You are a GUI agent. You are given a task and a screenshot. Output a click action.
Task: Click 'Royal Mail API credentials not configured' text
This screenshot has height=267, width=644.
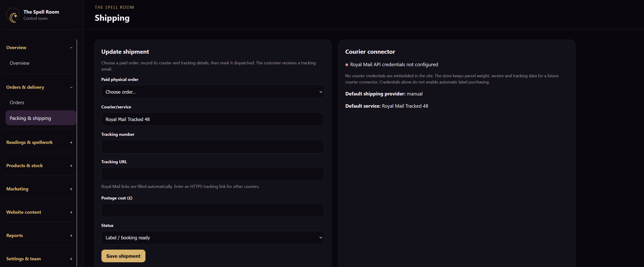pyautogui.click(x=394, y=65)
